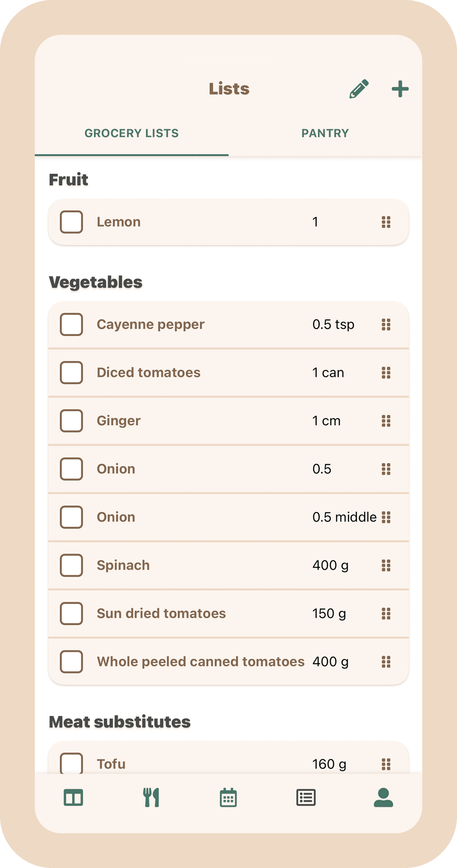Open the fork and knife recipes icon

point(151,797)
